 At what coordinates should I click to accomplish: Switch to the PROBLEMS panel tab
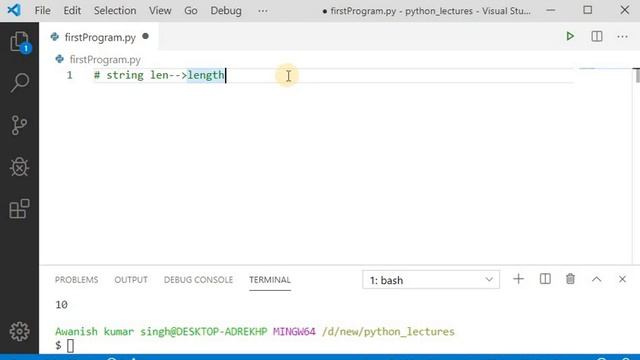[76, 280]
